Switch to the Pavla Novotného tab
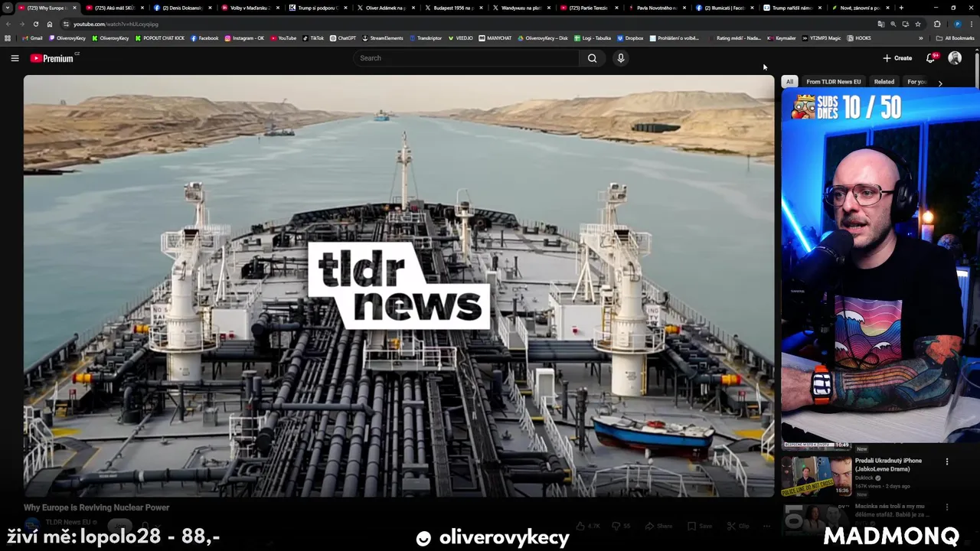 point(657,8)
